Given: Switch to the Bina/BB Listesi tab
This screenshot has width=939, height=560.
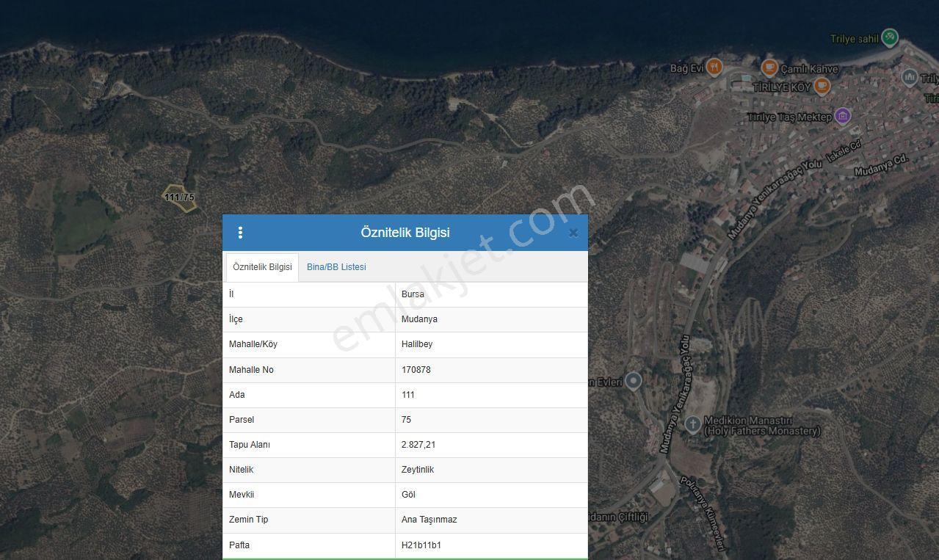Looking at the screenshot, I should tap(336, 267).
